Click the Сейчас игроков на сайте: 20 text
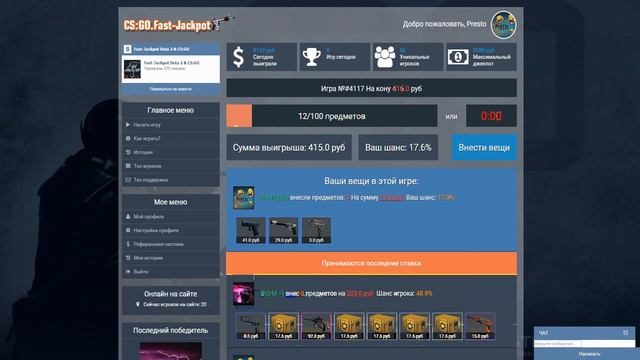Image resolution: width=640 pixels, height=360 pixels. pyautogui.click(x=175, y=304)
